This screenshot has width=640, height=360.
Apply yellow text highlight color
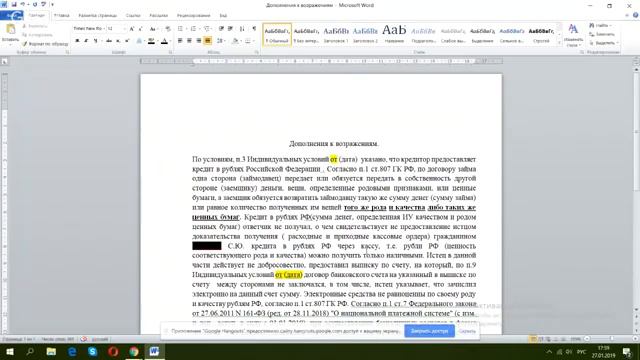click(151, 41)
